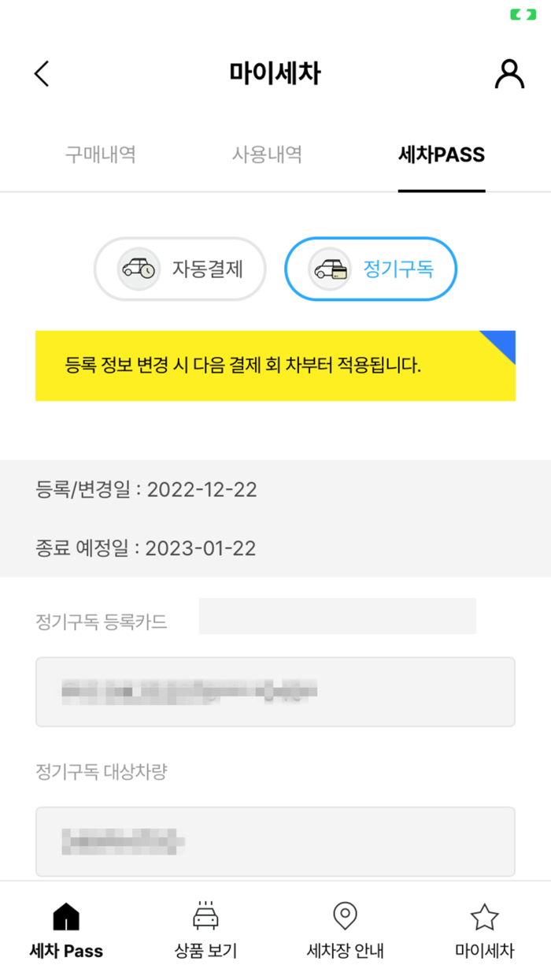
Task: Select the 정기구독 대상차량 vehicle field
Action: point(275,841)
